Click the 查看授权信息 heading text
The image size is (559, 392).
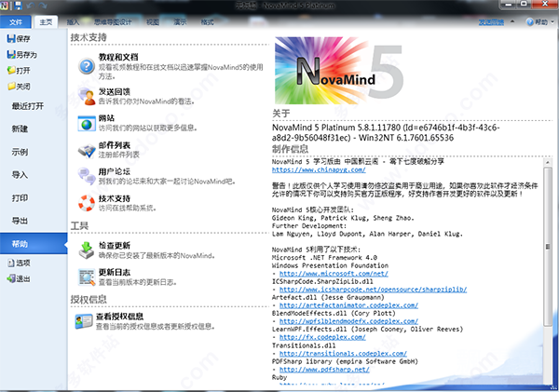[x=119, y=317]
